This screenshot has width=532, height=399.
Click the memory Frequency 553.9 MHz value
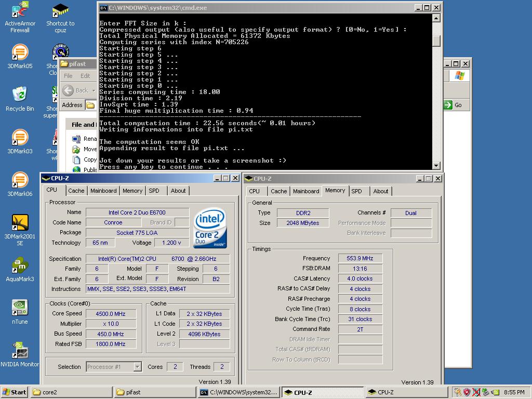tap(360, 259)
